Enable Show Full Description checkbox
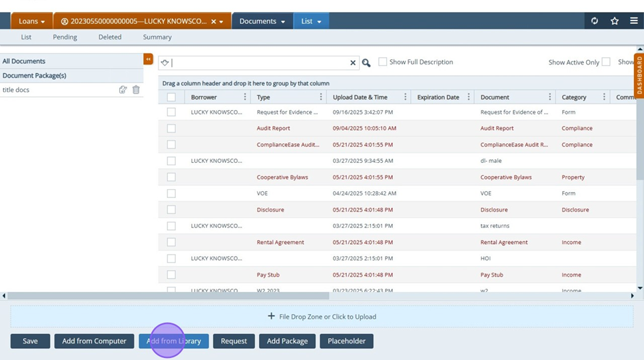644x360 pixels. [382, 62]
